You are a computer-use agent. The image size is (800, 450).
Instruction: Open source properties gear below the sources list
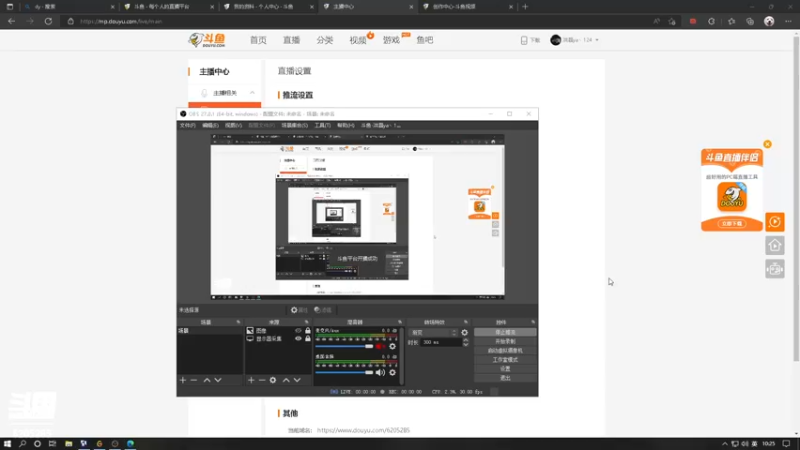tap(273, 380)
